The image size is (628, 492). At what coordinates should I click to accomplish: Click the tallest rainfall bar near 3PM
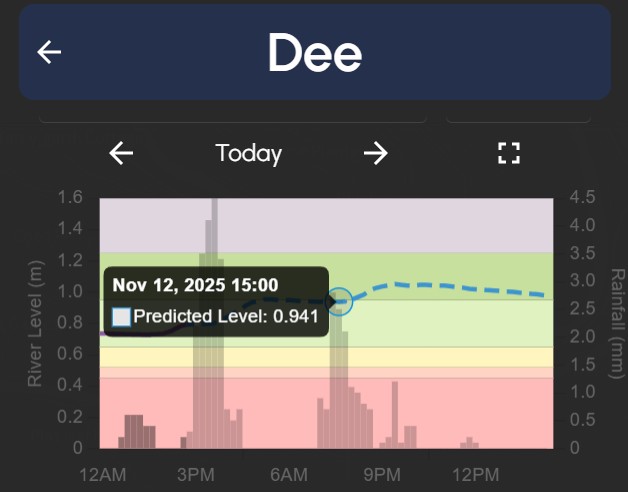pyautogui.click(x=214, y=300)
